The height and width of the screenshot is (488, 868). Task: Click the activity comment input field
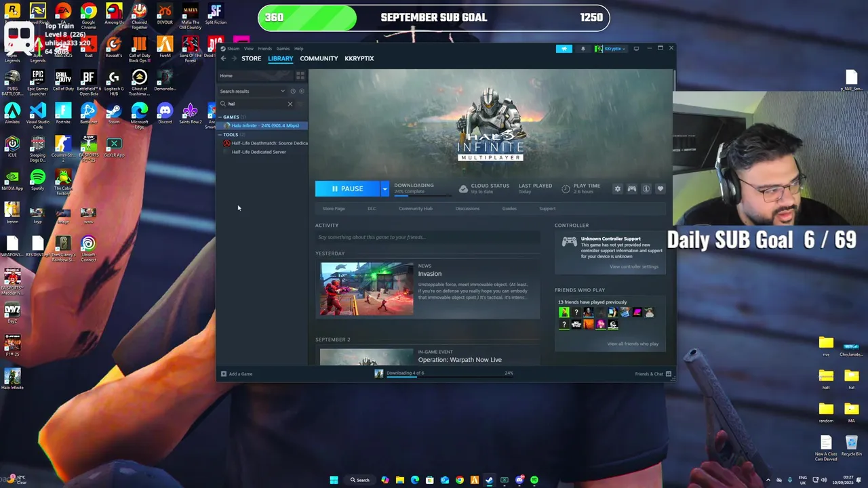point(428,237)
